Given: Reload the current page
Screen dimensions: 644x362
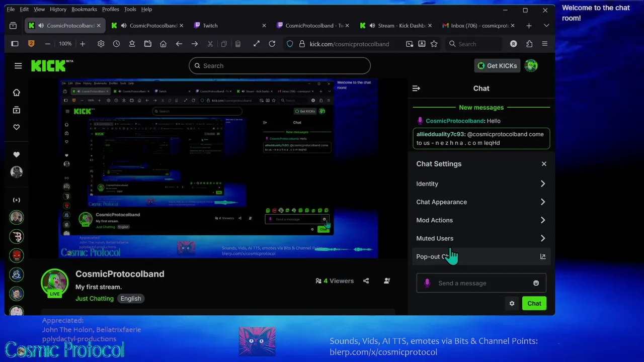Looking at the screenshot, I should (272, 44).
